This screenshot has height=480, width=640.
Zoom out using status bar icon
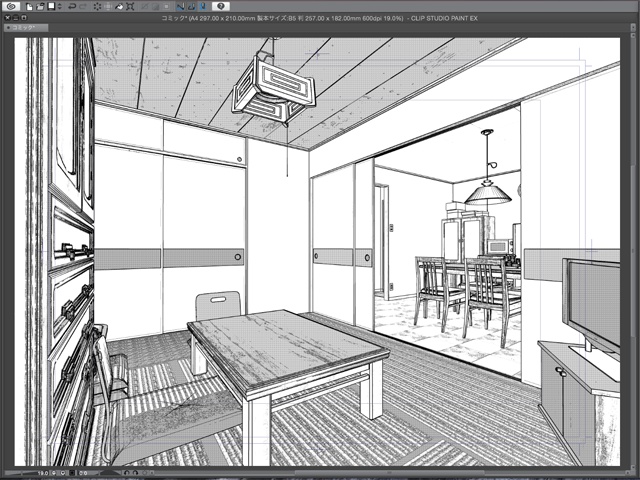[53, 473]
